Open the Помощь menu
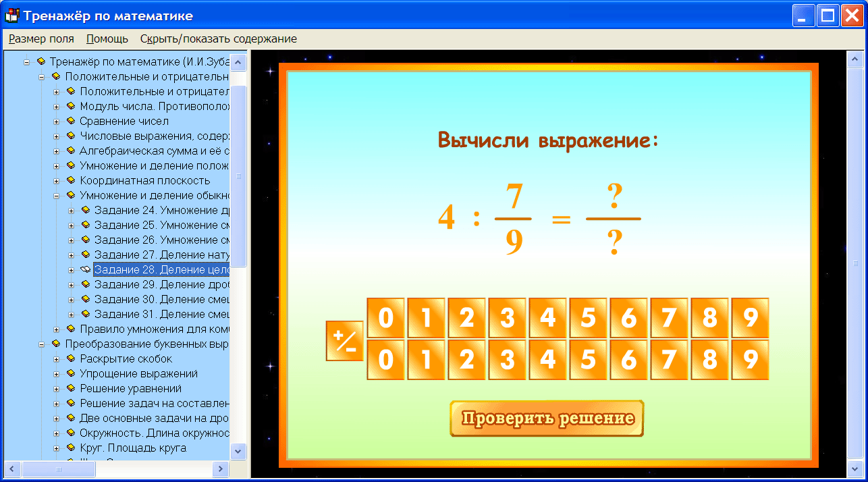The image size is (868, 482). (107, 38)
